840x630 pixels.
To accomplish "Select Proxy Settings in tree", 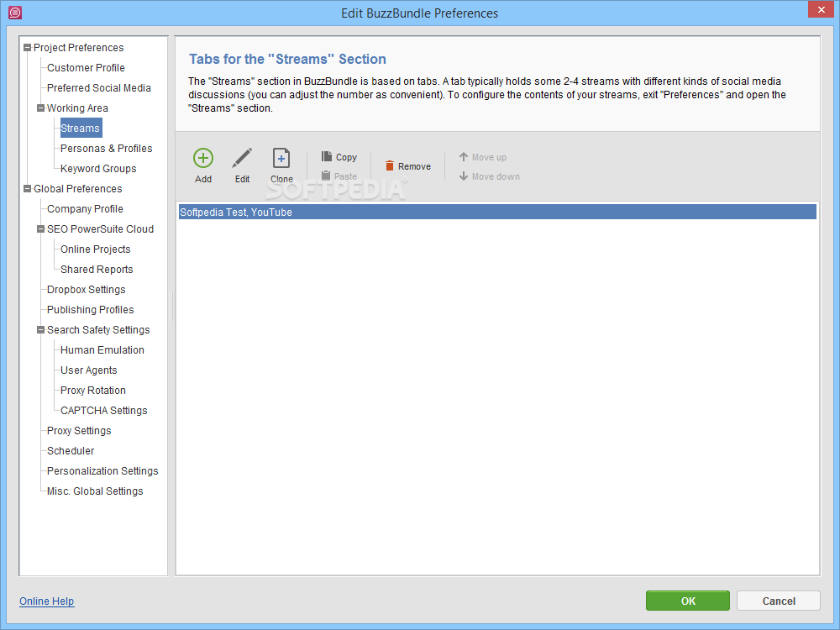I will [79, 431].
